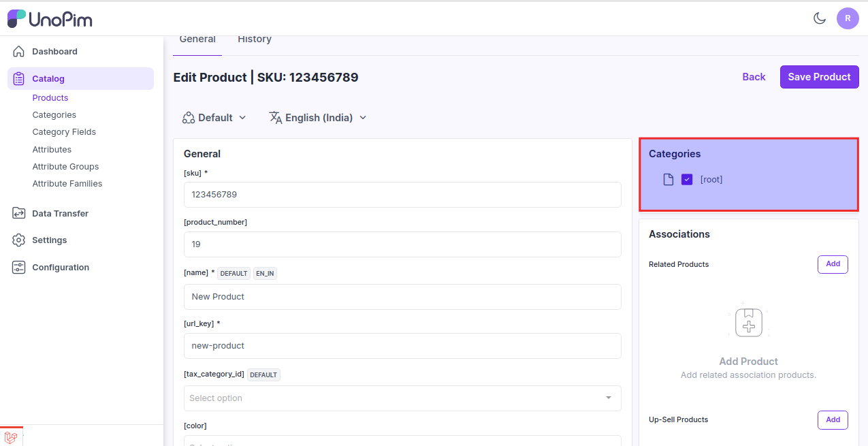This screenshot has width=868, height=446.
Task: Click the Save Product button
Action: pyautogui.click(x=819, y=77)
